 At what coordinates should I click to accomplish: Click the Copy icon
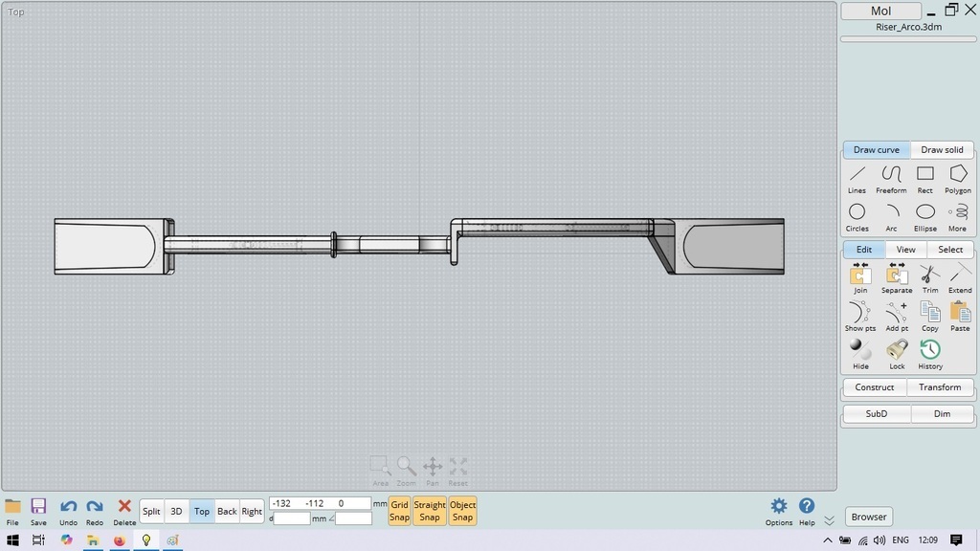click(930, 317)
